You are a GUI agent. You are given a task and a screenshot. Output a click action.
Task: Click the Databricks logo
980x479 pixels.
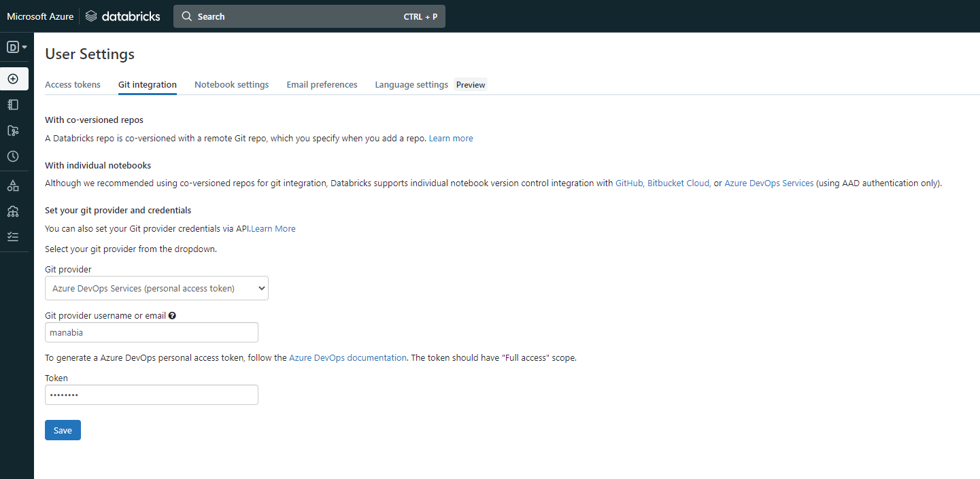tap(123, 16)
